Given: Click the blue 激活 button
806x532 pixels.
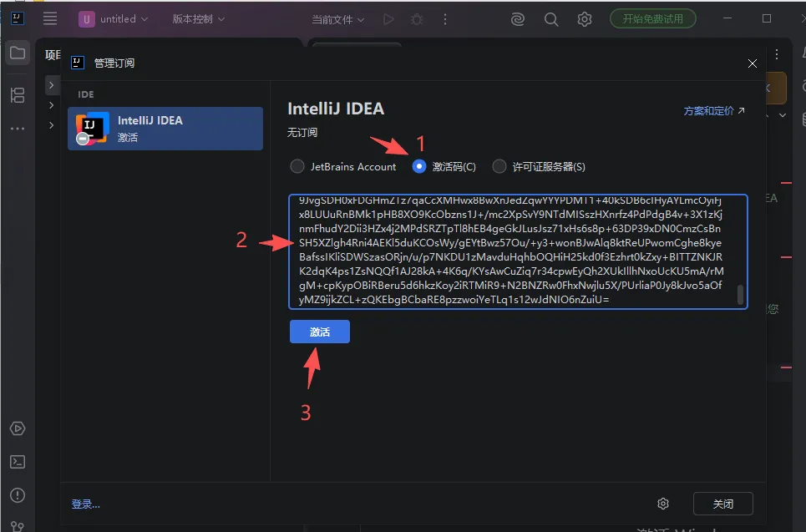Looking at the screenshot, I should pyautogui.click(x=320, y=332).
